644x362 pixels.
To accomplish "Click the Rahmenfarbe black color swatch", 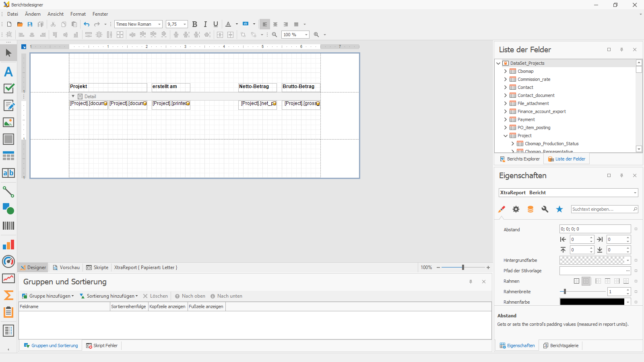I will point(592,302).
